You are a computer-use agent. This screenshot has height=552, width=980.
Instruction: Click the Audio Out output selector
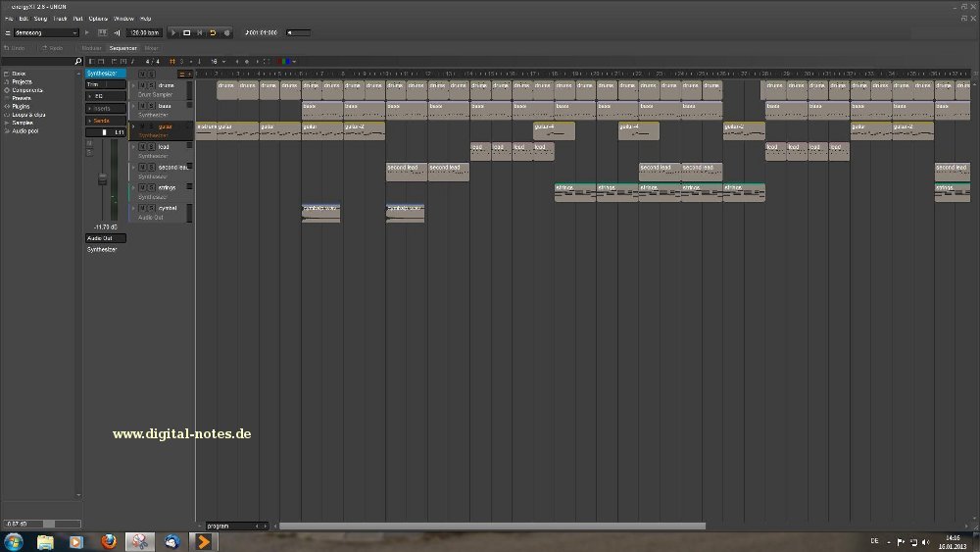click(105, 238)
